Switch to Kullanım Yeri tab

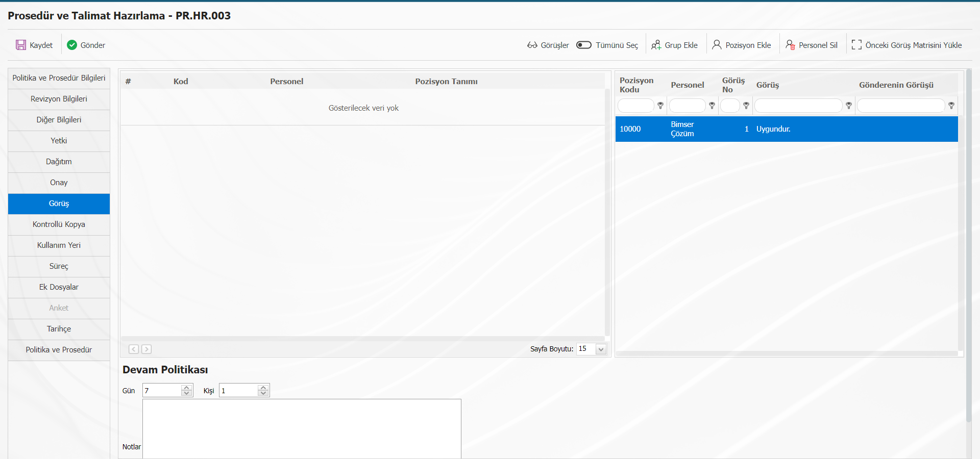point(59,245)
